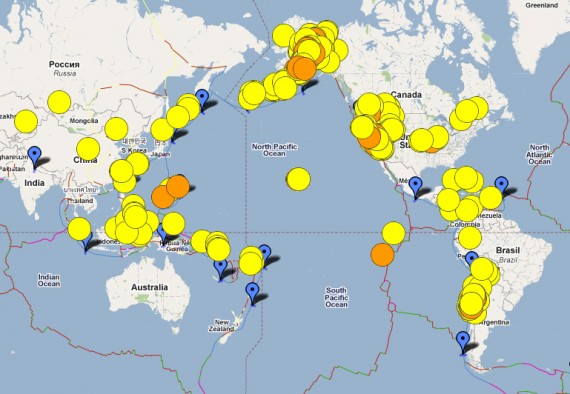The width and height of the screenshot is (570, 394).
Task: Select the blue pin on the Peru coast
Action: coord(472,258)
